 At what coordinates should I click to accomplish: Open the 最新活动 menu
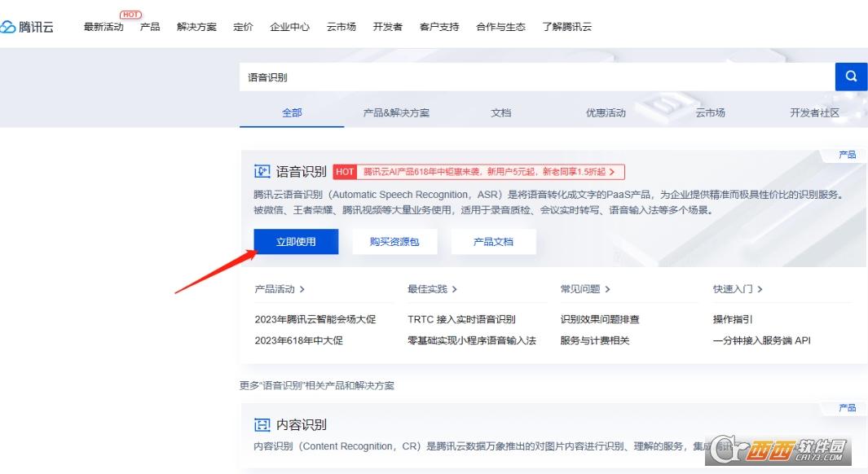coord(104,27)
